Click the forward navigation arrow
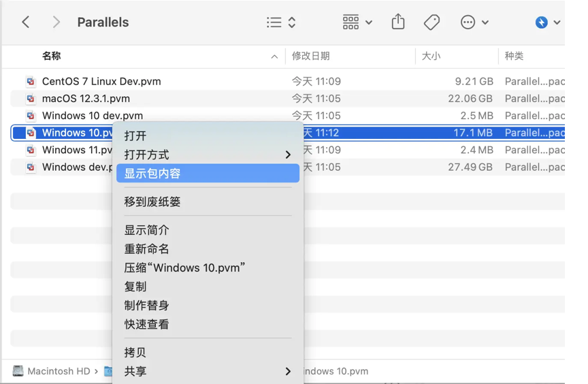This screenshot has height=384, width=588. coord(56,22)
